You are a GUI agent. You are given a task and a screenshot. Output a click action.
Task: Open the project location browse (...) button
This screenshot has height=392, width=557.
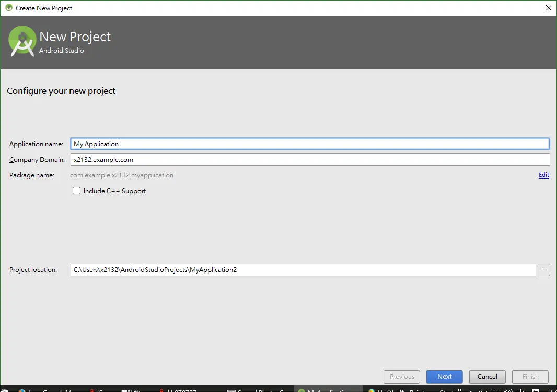[543, 270]
